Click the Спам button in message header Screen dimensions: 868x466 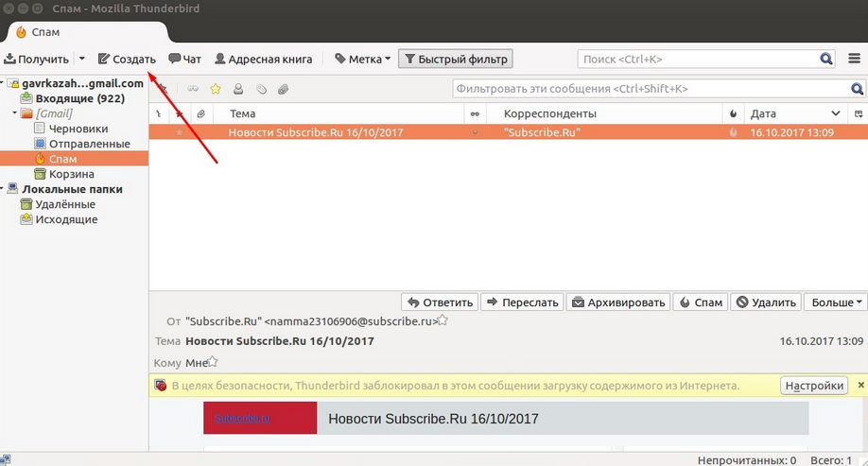click(x=701, y=302)
